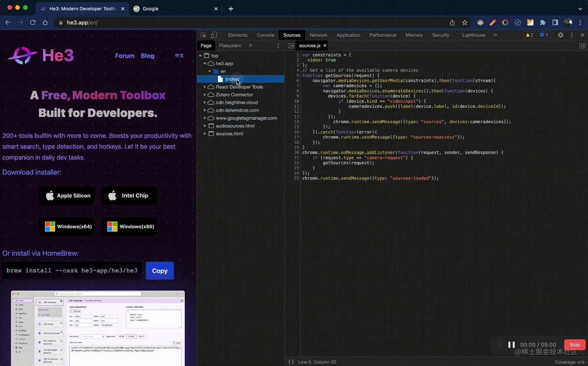Switch to the Google browser tab
588x366 pixels.
(x=175, y=9)
